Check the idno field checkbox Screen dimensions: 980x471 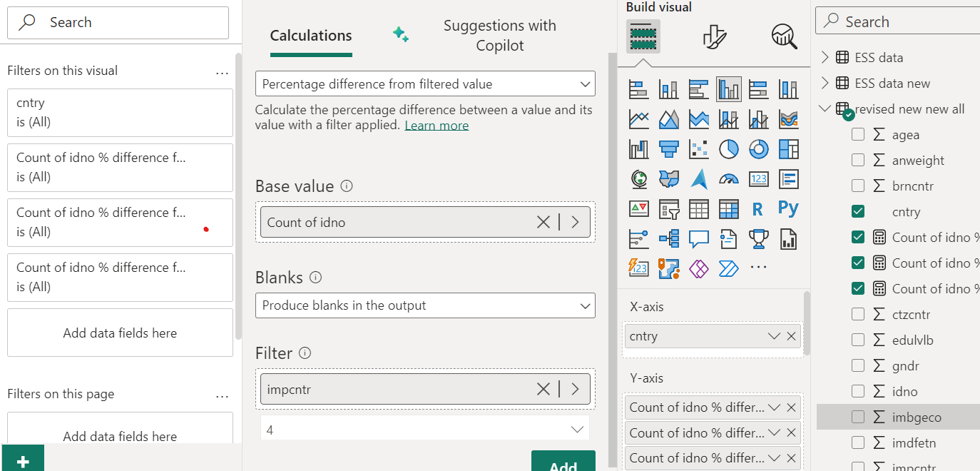[x=858, y=391]
